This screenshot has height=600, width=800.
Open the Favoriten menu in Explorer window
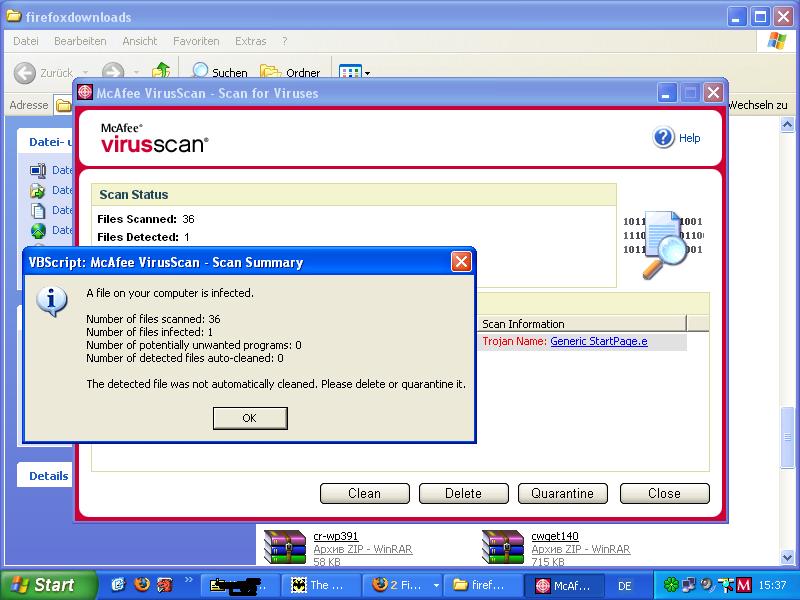point(196,41)
